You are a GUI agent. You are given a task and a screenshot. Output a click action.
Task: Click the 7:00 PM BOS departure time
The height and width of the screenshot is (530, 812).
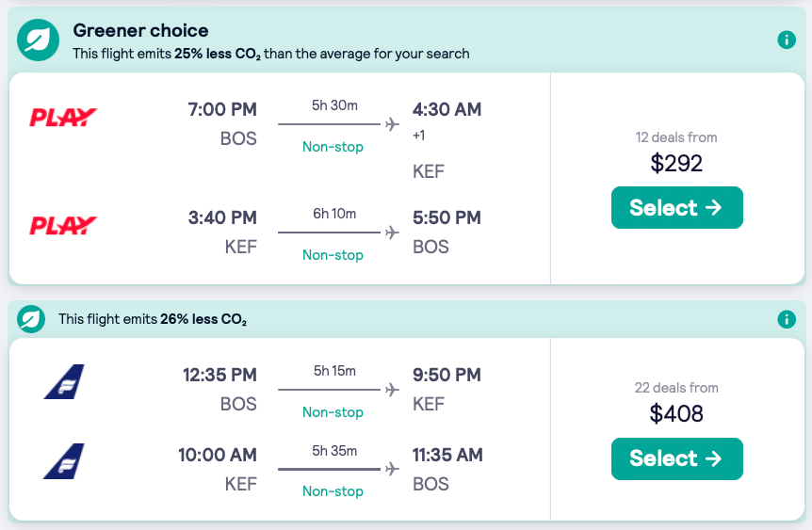click(x=222, y=109)
